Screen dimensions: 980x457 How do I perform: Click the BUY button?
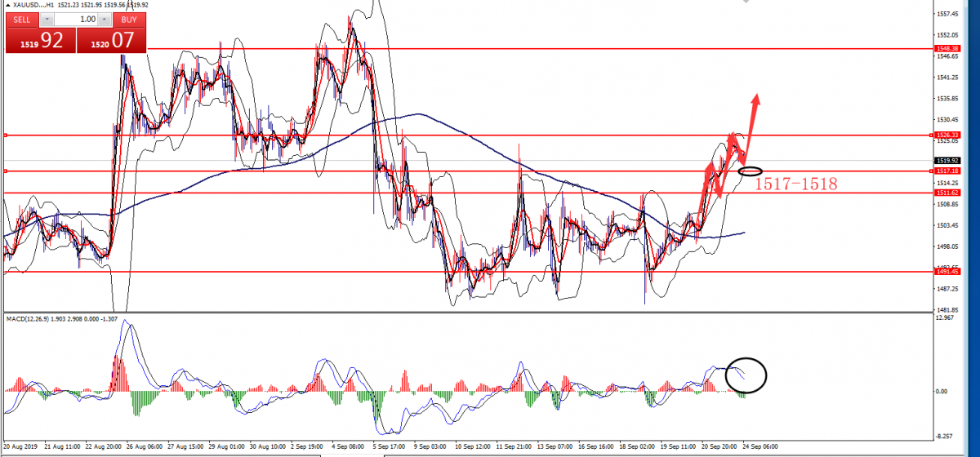pos(130,19)
